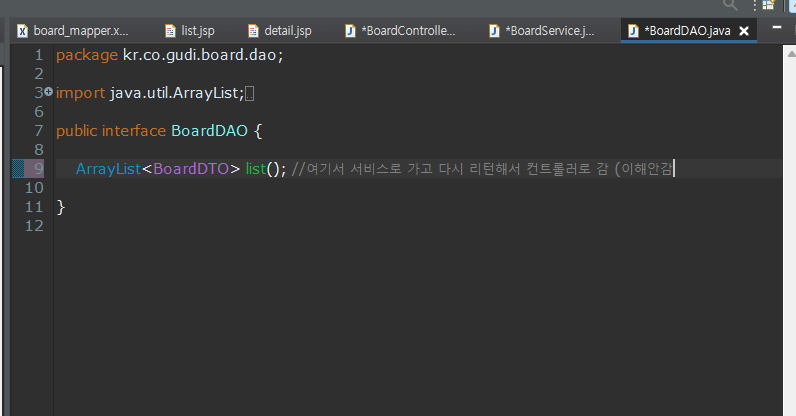Viewport: 796px width, 416px height.
Task: Click the Java file icon on BoardService tab
Action: pyautogui.click(x=494, y=31)
